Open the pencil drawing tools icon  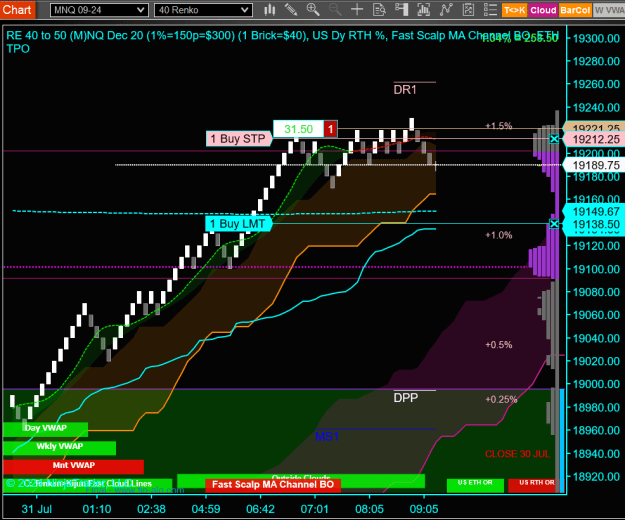[291, 10]
